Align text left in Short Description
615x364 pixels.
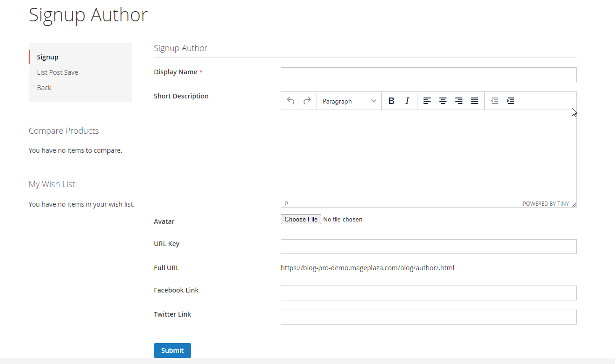427,101
